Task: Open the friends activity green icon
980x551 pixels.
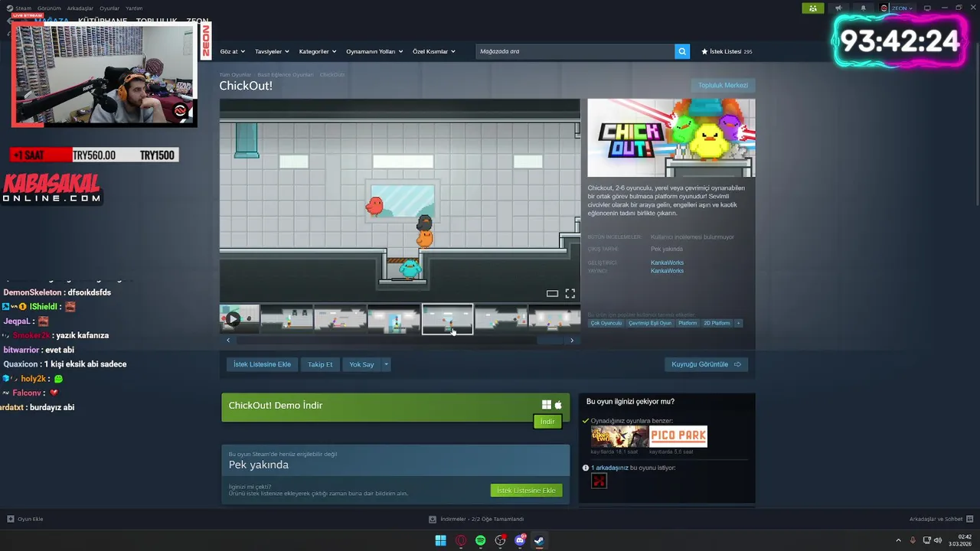Action: [x=812, y=8]
